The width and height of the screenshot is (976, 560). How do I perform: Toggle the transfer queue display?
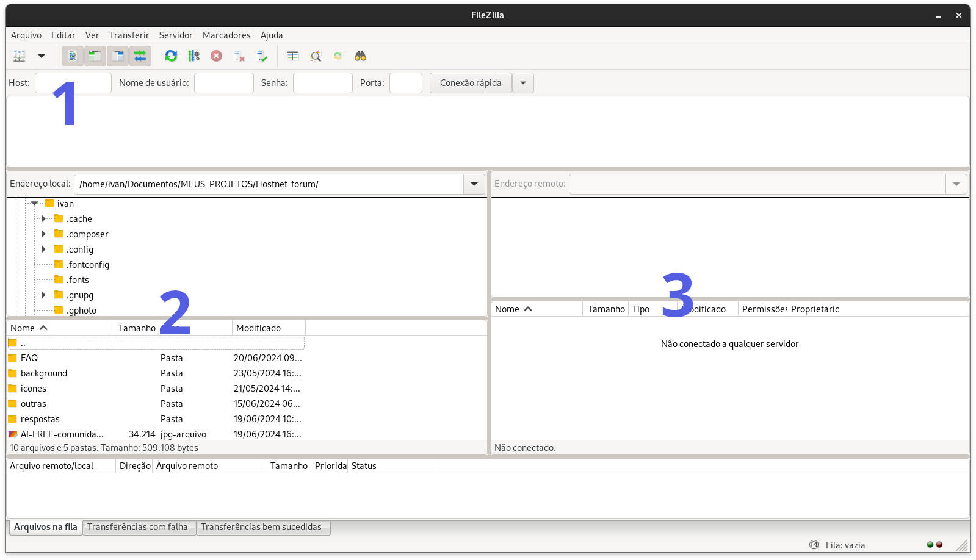click(140, 56)
